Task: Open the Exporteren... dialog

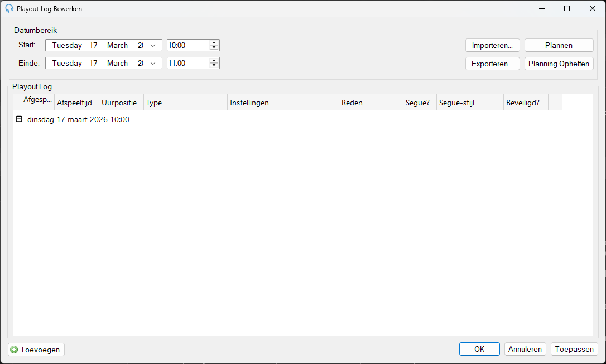Action: [x=492, y=64]
